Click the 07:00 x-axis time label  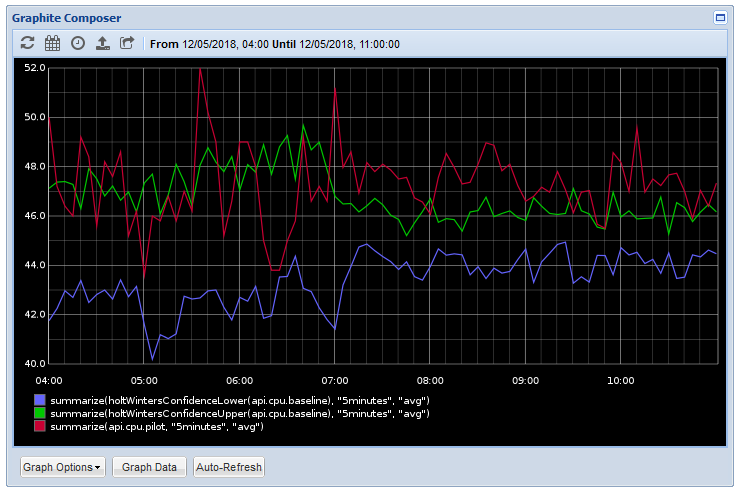(x=335, y=380)
